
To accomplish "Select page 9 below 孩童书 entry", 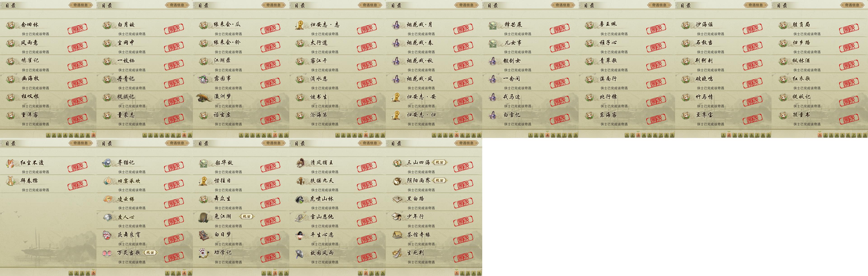I will (x=865, y=135).
